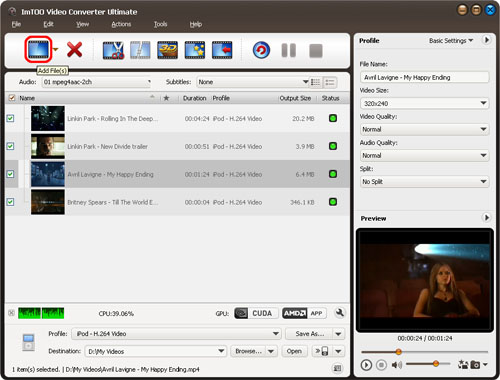500x380 pixels.
Task: Open the File menu
Action: [x=16, y=24]
